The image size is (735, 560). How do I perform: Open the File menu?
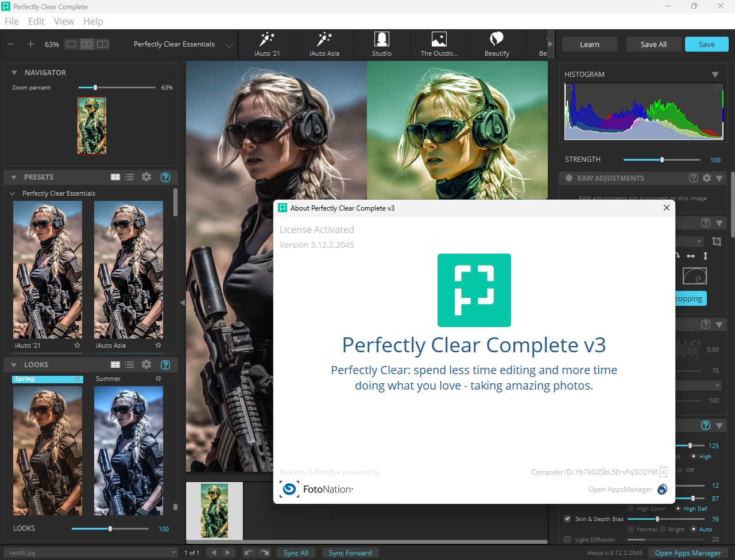(11, 21)
